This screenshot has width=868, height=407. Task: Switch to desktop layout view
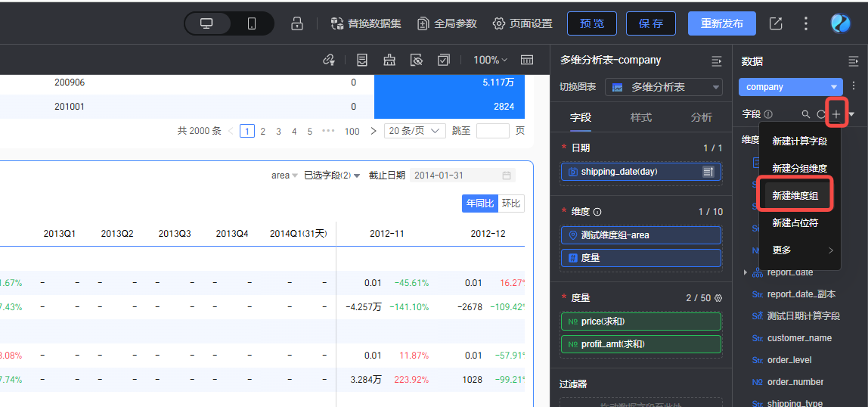click(x=206, y=23)
